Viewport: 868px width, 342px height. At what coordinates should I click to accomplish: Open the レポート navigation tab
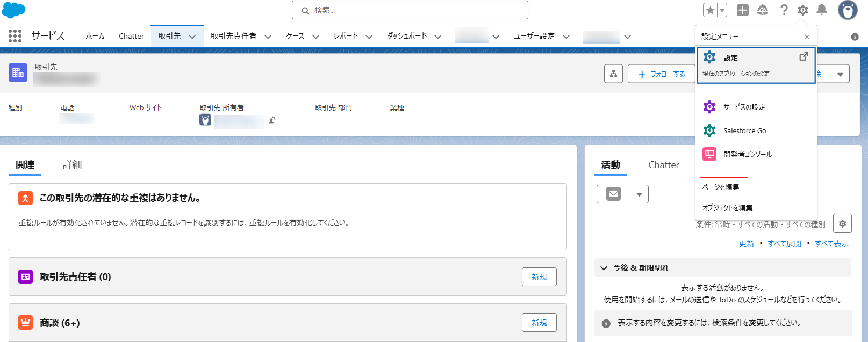[346, 36]
